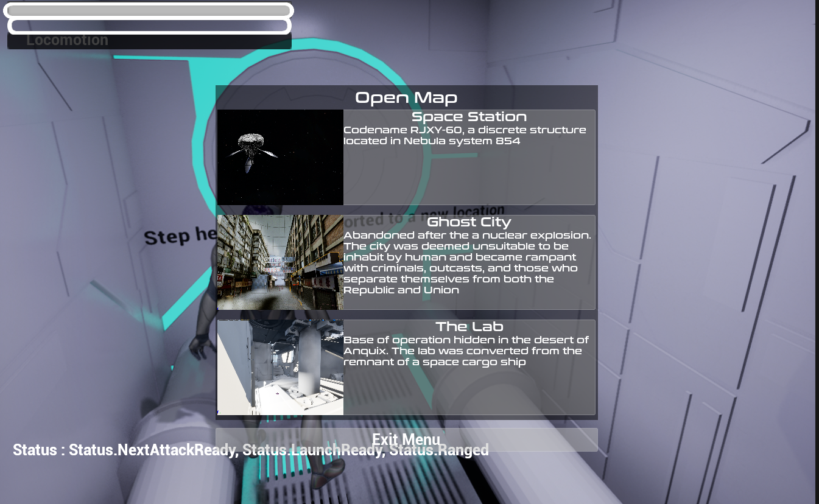The height and width of the screenshot is (504, 819).
Task: Click the Codename RJXY-60 description text
Action: (465, 136)
